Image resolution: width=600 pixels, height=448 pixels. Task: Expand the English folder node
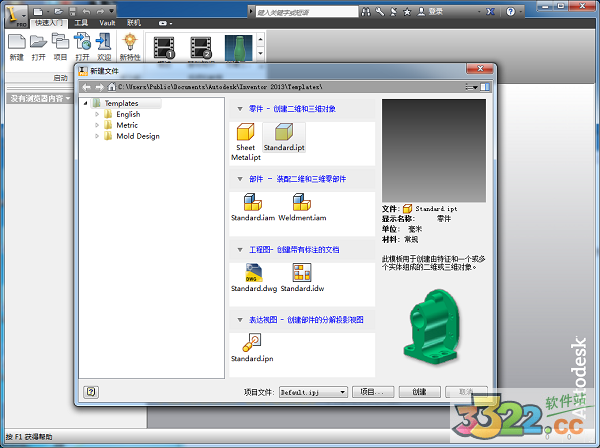click(97, 114)
